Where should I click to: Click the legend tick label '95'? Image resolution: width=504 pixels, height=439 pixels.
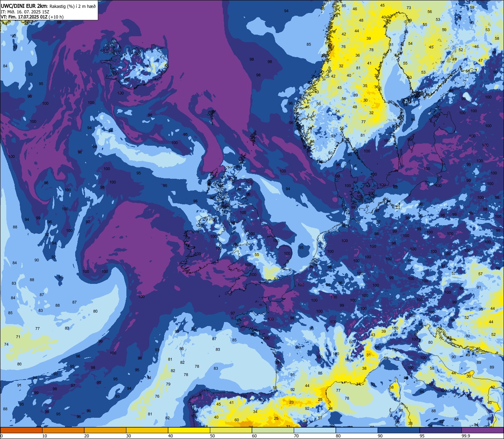[x=422, y=436]
